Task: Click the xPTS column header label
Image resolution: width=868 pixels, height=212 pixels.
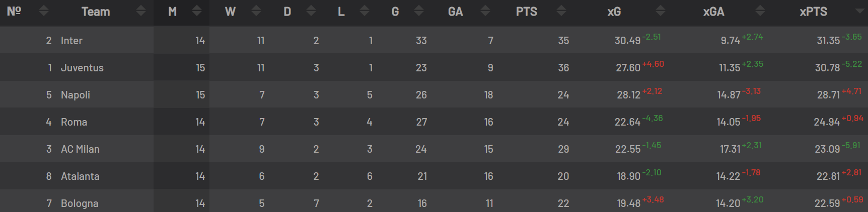Action: coord(813,12)
